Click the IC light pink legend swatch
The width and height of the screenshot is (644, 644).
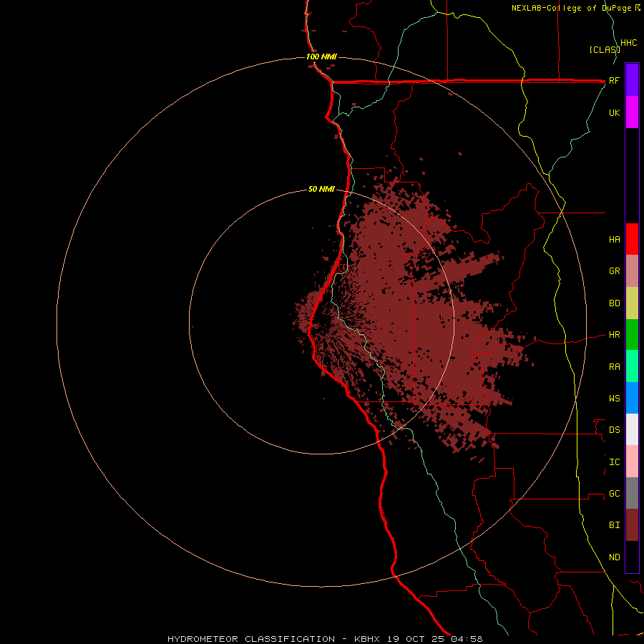[632, 462]
